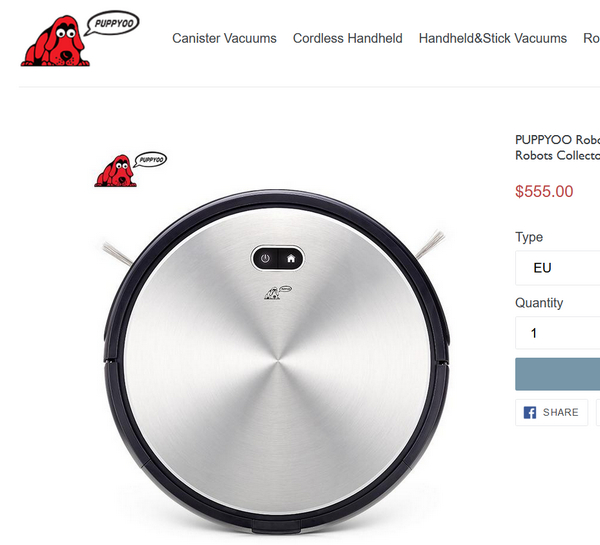Viewport: 600px width, 545px height.
Task: Expand the Type dropdown showing EU
Action: pyautogui.click(x=558, y=268)
